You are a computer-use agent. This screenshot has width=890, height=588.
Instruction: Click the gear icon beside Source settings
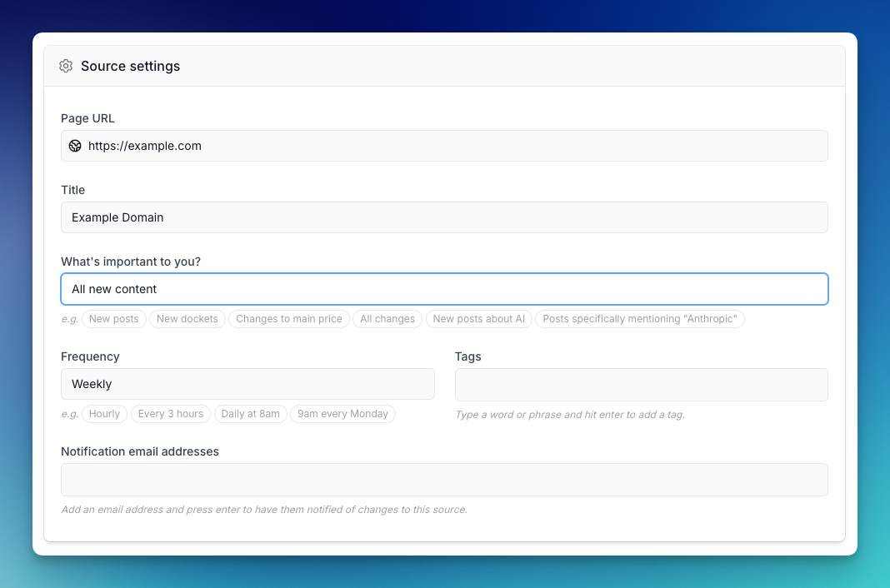(x=66, y=66)
